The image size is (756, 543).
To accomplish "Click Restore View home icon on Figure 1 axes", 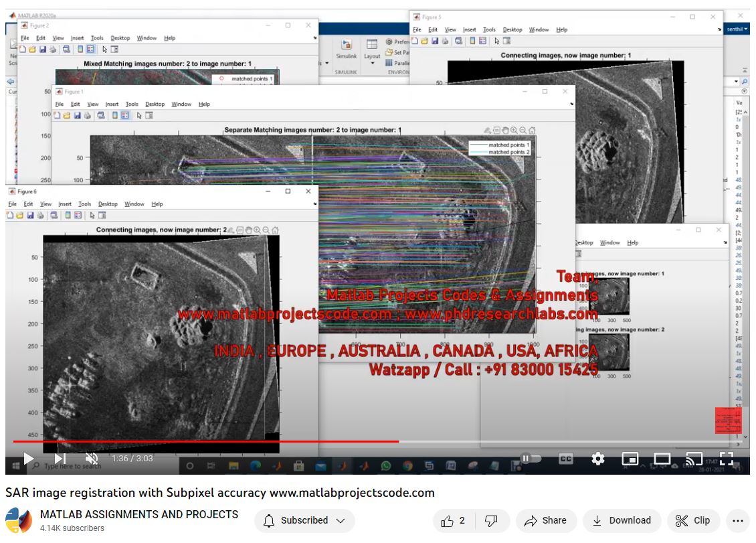I will 532,131.
